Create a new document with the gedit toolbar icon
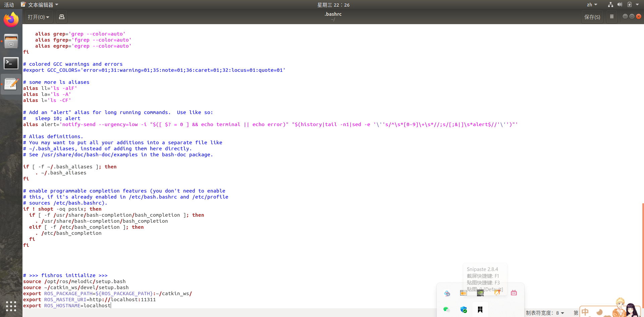Image resolution: width=644 pixels, height=317 pixels. pyautogui.click(x=61, y=16)
